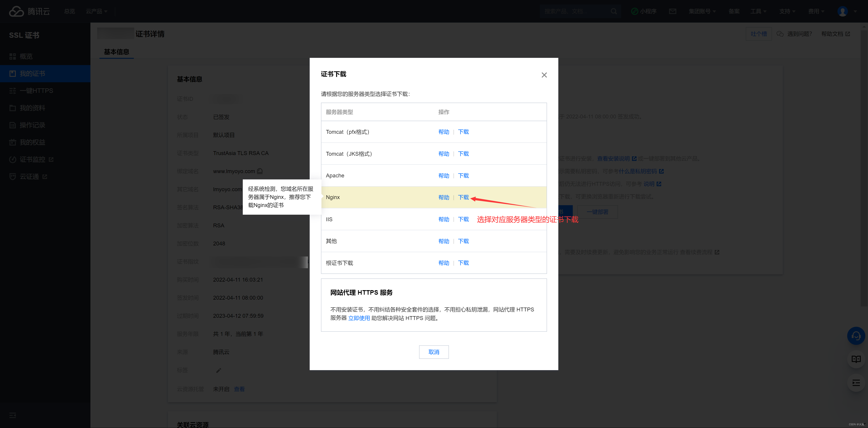Click the 吐个槽 button
The width and height of the screenshot is (868, 428).
[759, 34]
